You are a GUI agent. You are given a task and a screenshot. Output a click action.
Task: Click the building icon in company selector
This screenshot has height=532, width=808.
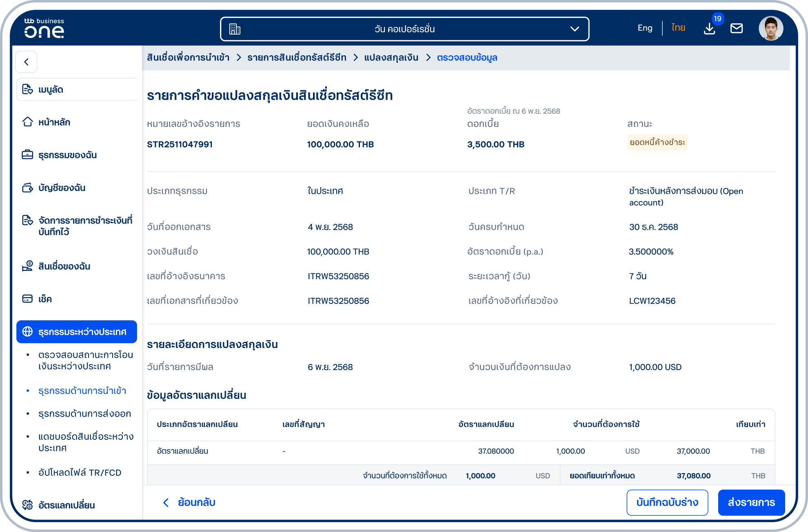click(x=235, y=29)
